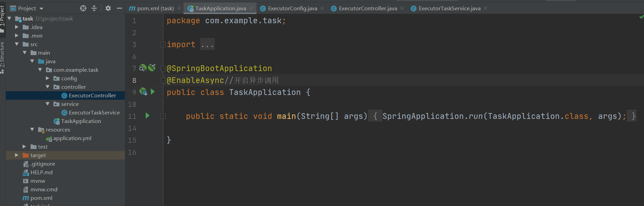Viewport: 644px width, 206px height.
Task: Switch to ExecutorConfig.java tab
Action: point(292,8)
